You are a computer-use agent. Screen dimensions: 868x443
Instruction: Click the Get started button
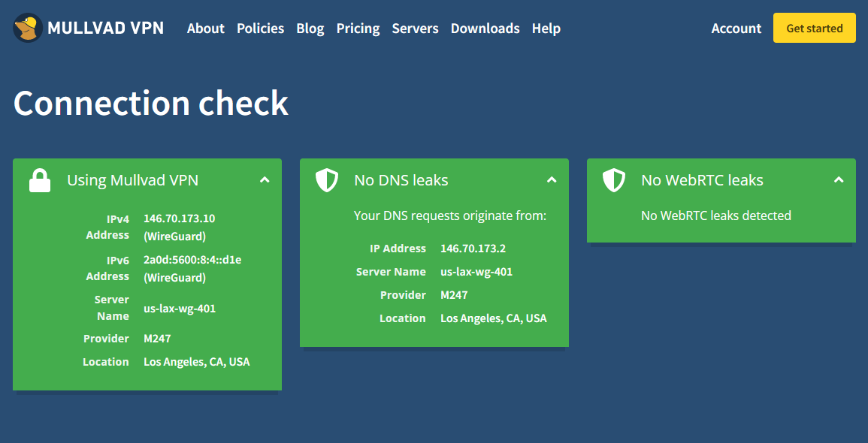click(x=815, y=29)
